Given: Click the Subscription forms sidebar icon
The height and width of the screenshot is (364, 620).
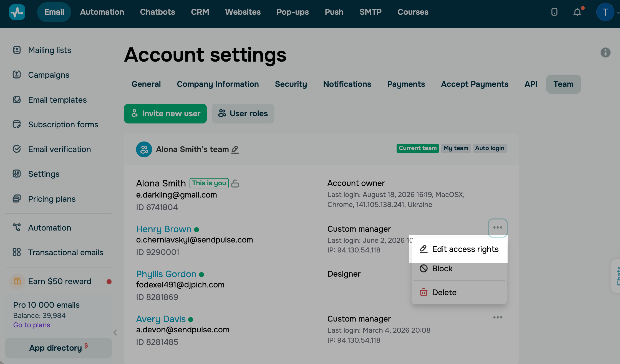Looking at the screenshot, I should pyautogui.click(x=17, y=124).
